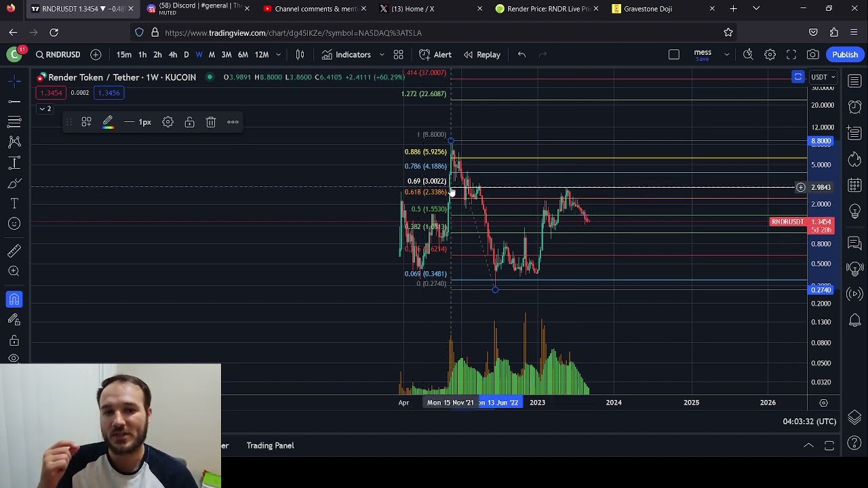The image size is (868, 488).
Task: Select the 15m timeframe
Action: click(x=124, y=54)
